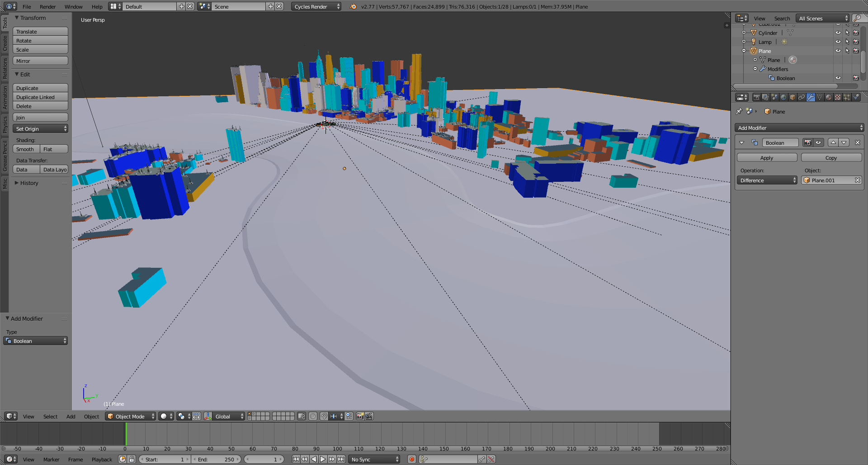Click the snap magnet icon in viewport header

(x=324, y=416)
